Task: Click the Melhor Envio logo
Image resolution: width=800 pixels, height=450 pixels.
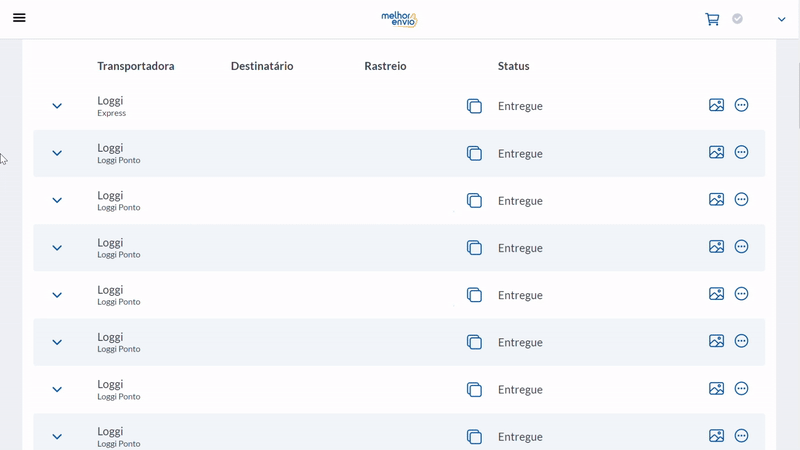Action: point(399,19)
